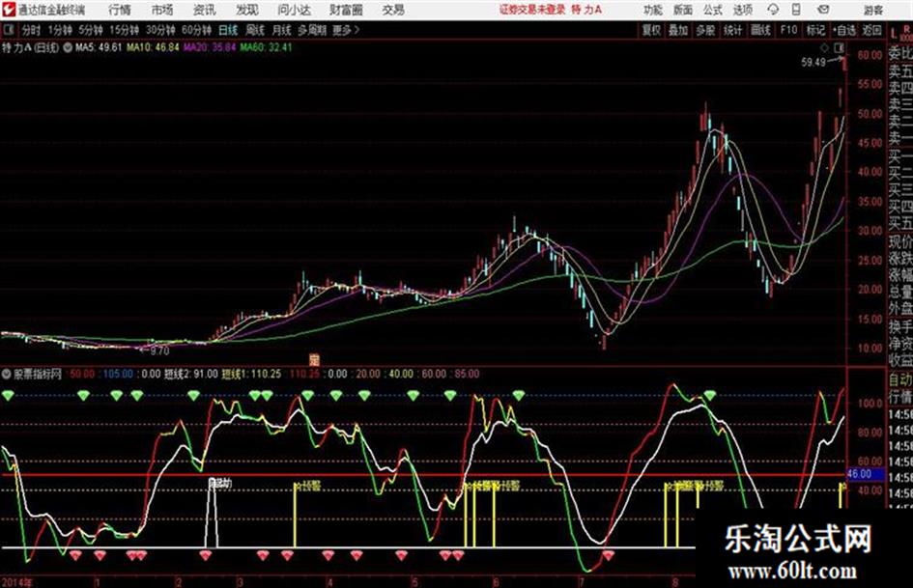Viewport: 913px width, 588px height.
Task: Open the F10 company info button
Action: (788, 30)
